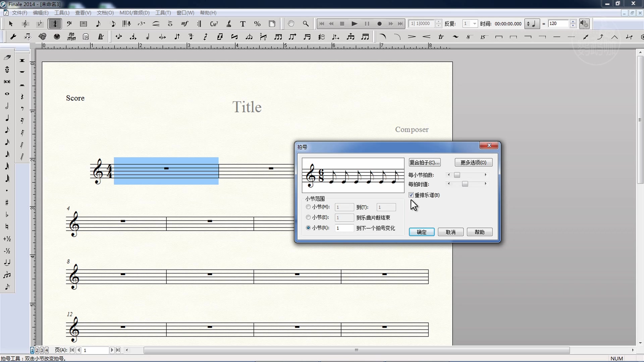
Task: Select the Expression tool (mf icon)
Action: pos(184,24)
